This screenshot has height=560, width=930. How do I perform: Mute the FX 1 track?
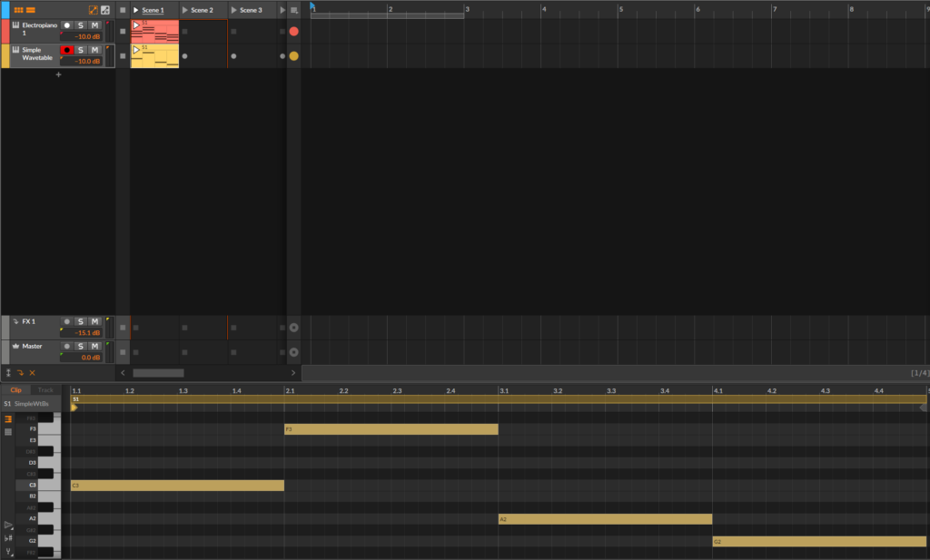pyautogui.click(x=94, y=321)
